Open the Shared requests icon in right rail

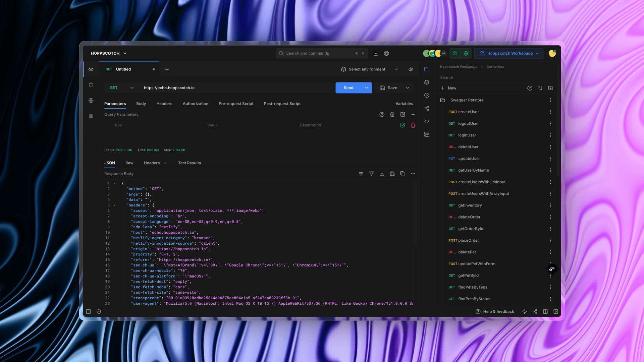pos(427,109)
